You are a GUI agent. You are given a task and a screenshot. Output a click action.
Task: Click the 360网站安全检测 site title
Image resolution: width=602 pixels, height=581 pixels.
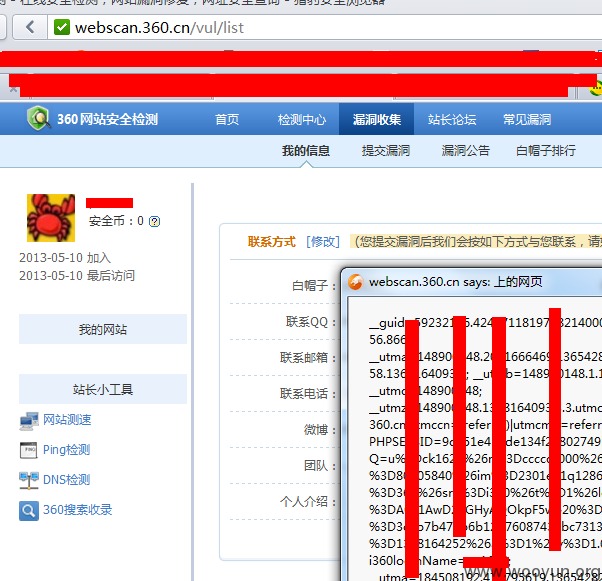108,119
